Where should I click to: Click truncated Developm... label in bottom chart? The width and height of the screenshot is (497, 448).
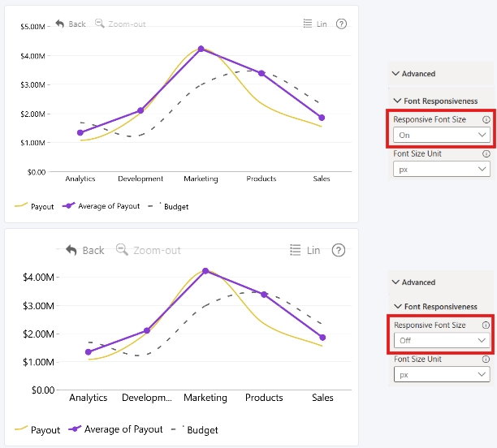[x=147, y=398]
